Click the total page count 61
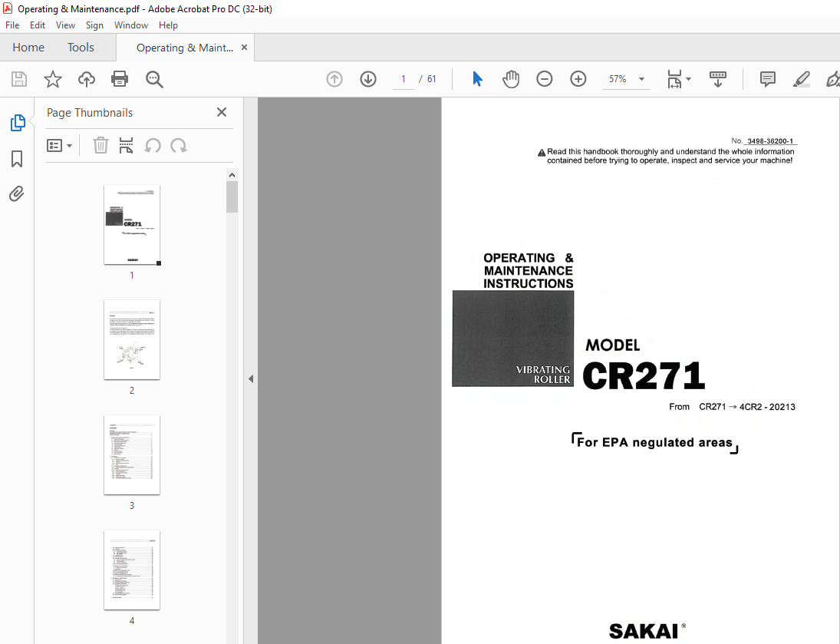The width and height of the screenshot is (840, 644). [x=432, y=79]
